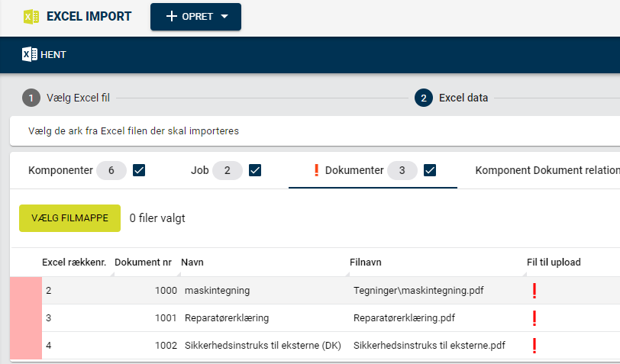620x364 pixels.
Task: Uncheck the Job sheet checkbox
Action: click(x=255, y=170)
